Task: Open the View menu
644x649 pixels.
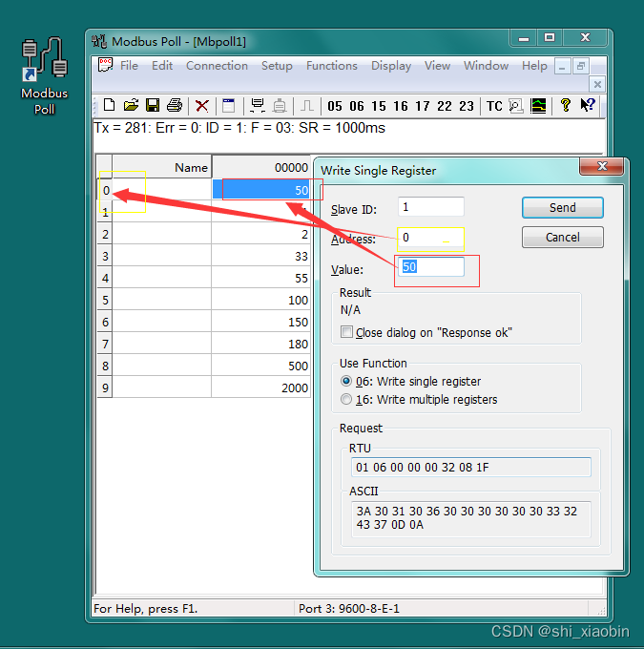Action: pyautogui.click(x=437, y=66)
